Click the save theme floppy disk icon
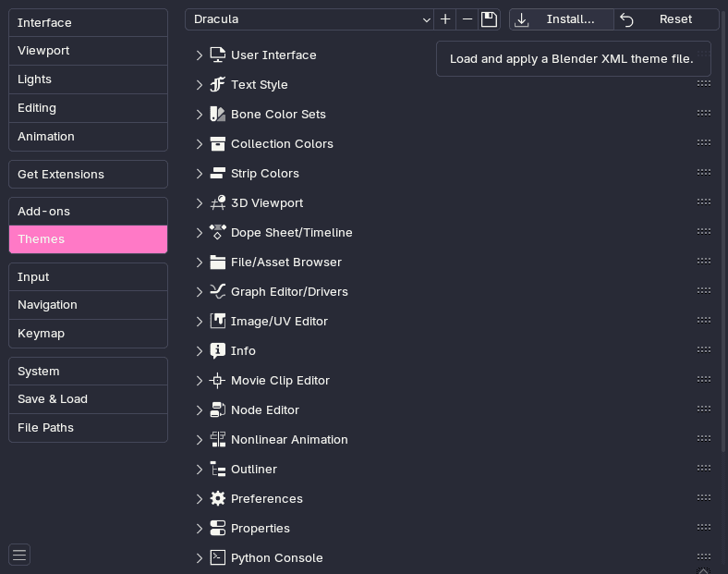728x574 pixels. [x=490, y=19]
